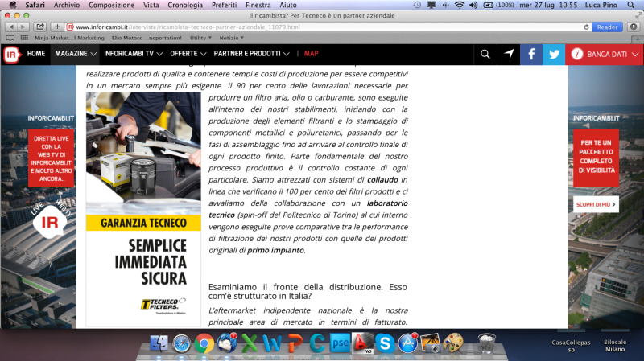Open Bilocale Milano item in the Dock

tap(615, 346)
